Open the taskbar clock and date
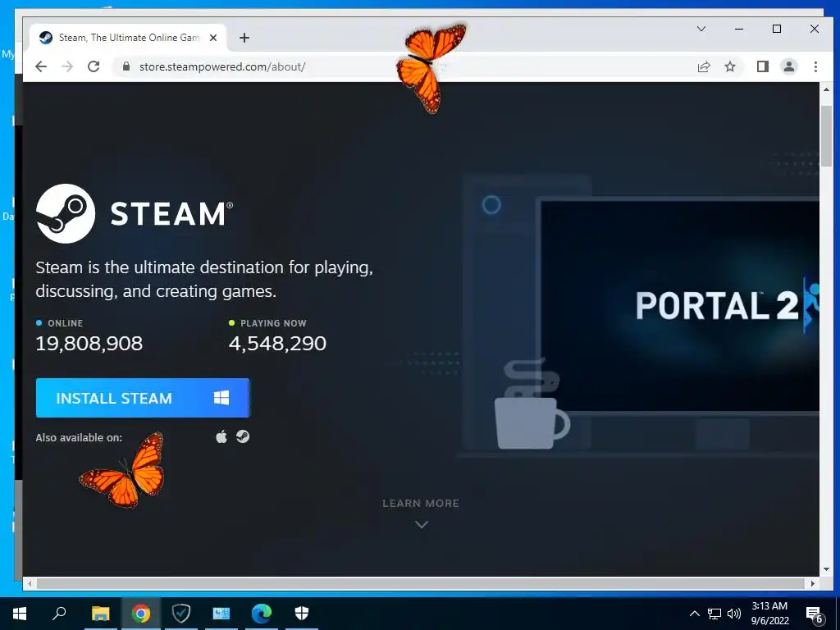This screenshot has width=840, height=630. point(769,614)
